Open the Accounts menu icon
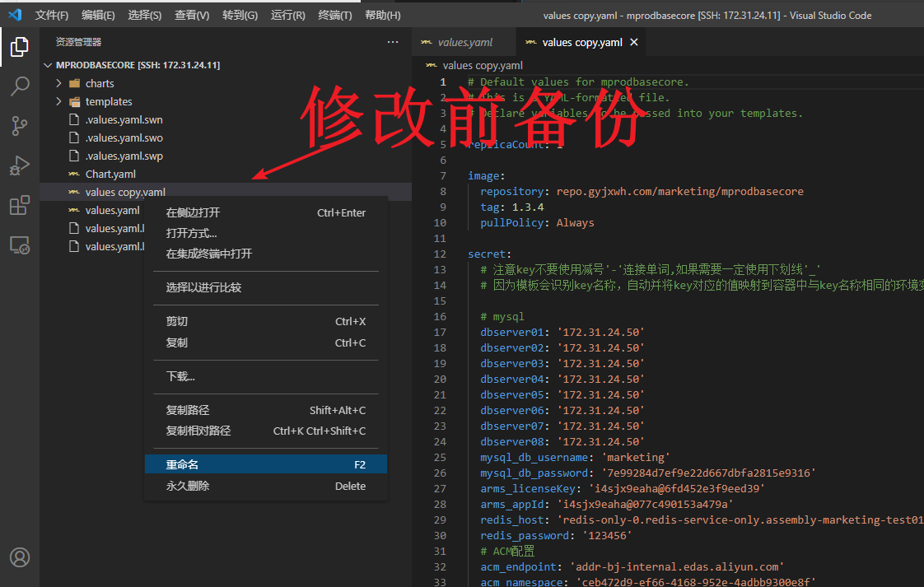 (x=20, y=557)
